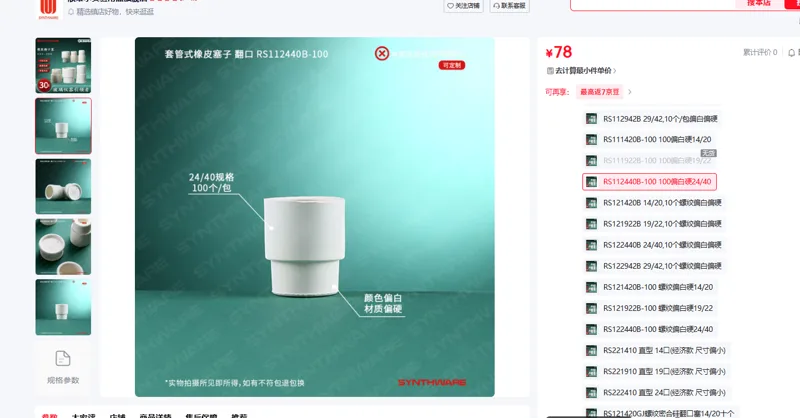Viewport: 800px width, 418px height.
Task: Click the bell notification icon near 累计评价
Action: tap(792, 53)
